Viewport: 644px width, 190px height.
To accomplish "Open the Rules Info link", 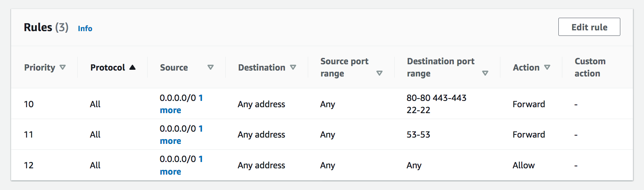I will coord(85,28).
